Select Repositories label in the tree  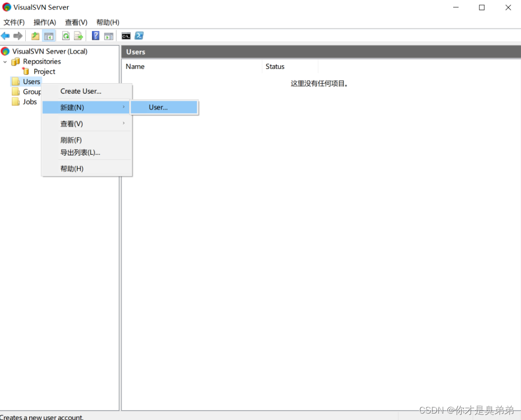click(x=42, y=61)
